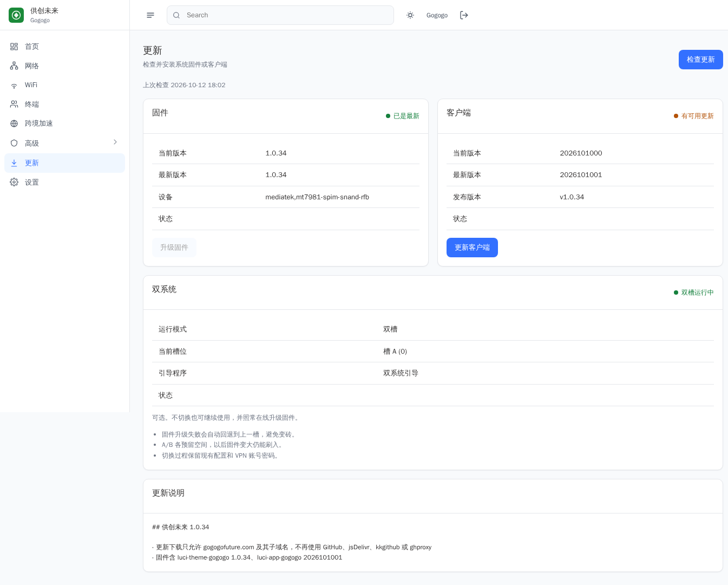Click the 双系统引导 bootloader value
This screenshot has width=728, height=585.
[x=401, y=373]
